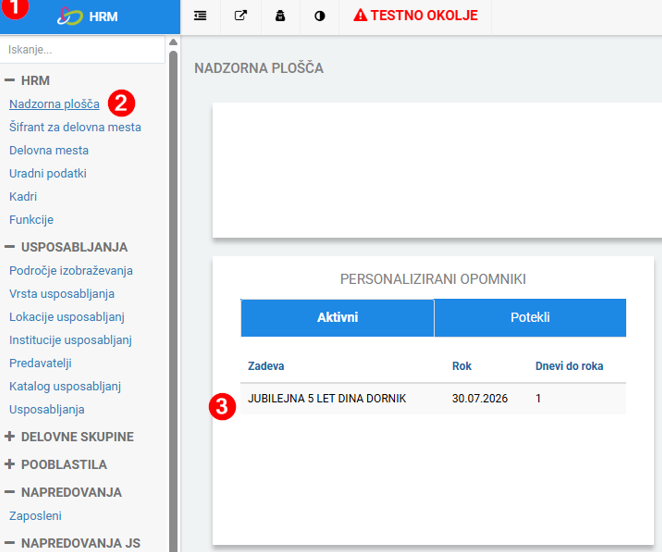Expand the POOBLASTILA section
Screen dimensions: 662x552
(x=9, y=464)
